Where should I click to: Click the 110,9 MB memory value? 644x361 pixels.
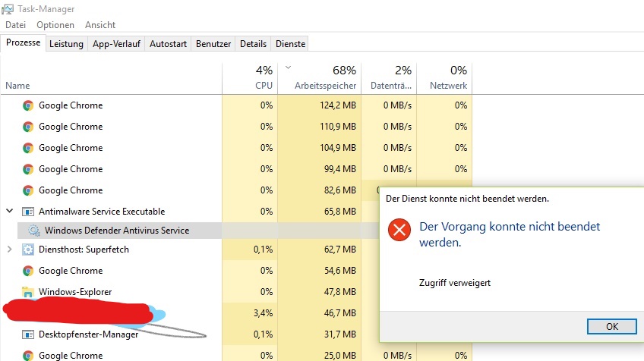point(338,127)
